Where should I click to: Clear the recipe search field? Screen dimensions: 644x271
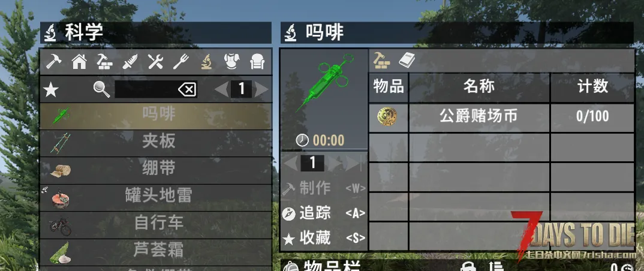187,89
